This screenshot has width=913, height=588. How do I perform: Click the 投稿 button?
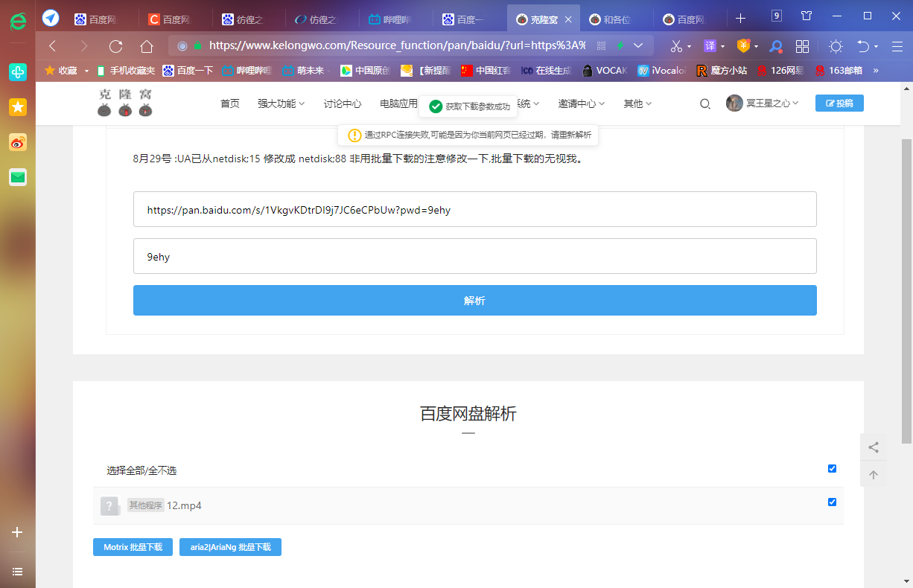coord(839,103)
